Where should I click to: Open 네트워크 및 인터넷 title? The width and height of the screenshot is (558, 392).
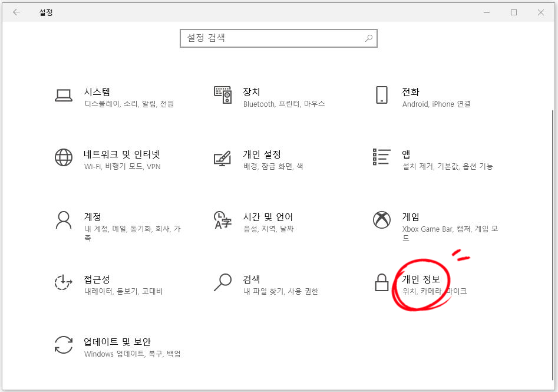122,154
